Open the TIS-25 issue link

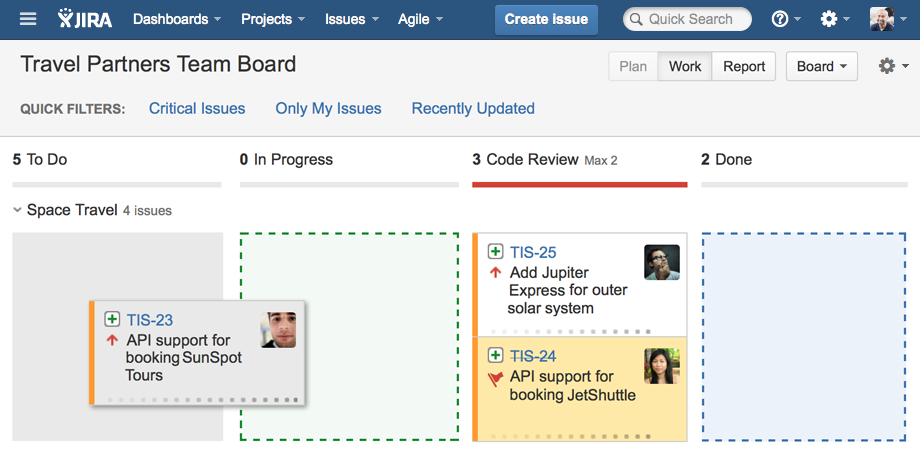pos(533,252)
